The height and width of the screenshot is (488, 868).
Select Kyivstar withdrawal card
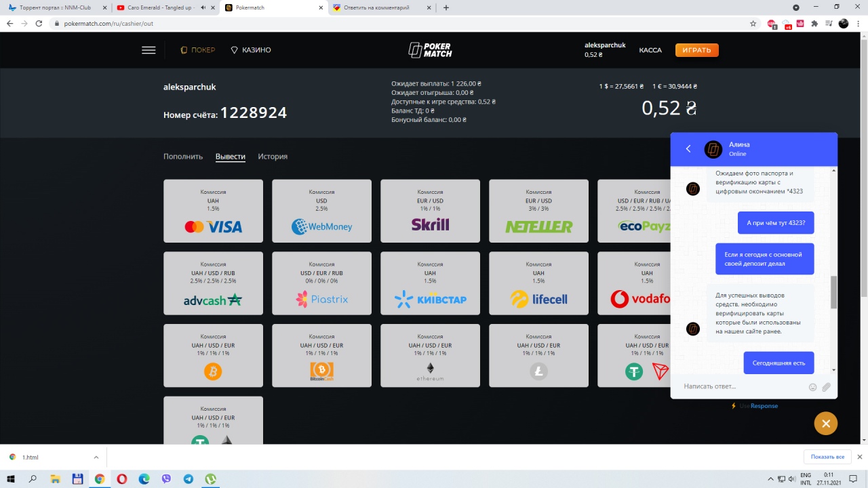tap(430, 283)
